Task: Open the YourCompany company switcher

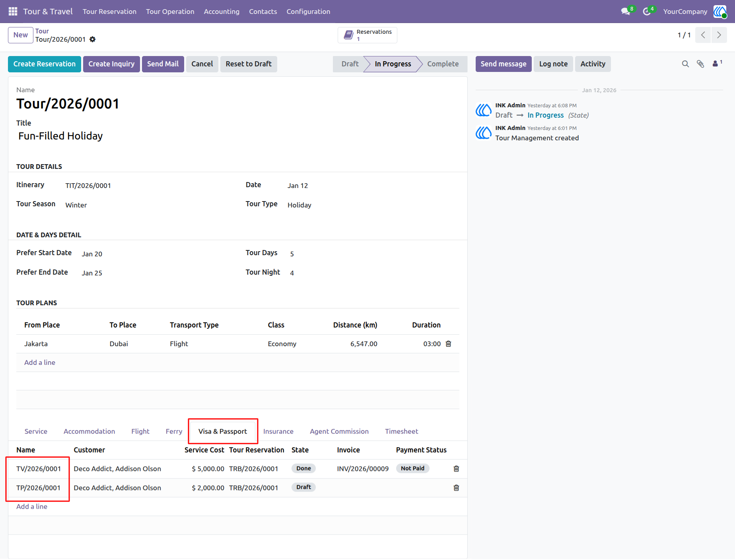Action: [x=685, y=12]
